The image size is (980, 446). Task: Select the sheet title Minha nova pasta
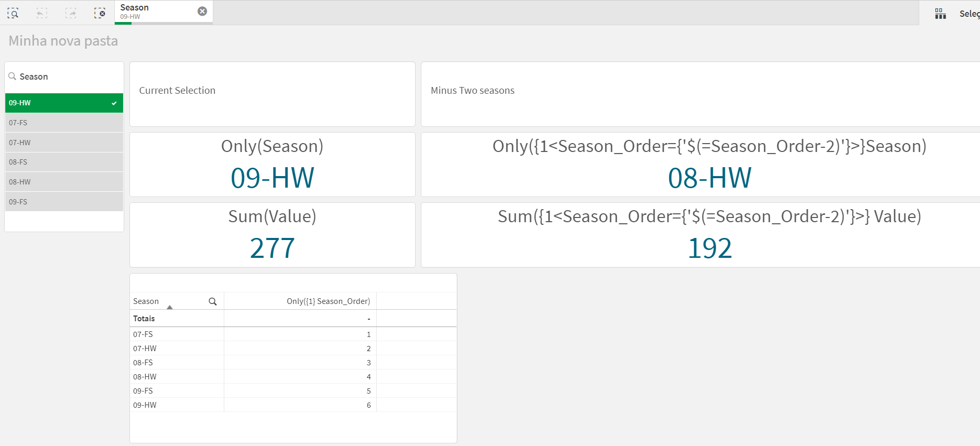click(x=63, y=41)
